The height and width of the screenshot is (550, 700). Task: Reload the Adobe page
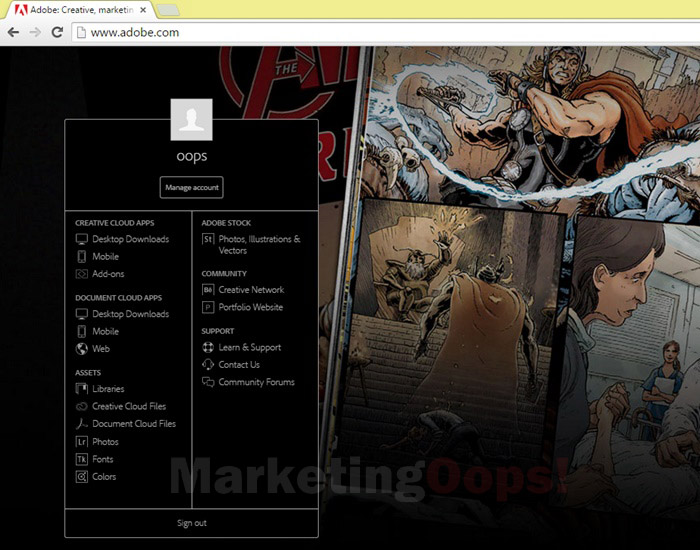57,32
